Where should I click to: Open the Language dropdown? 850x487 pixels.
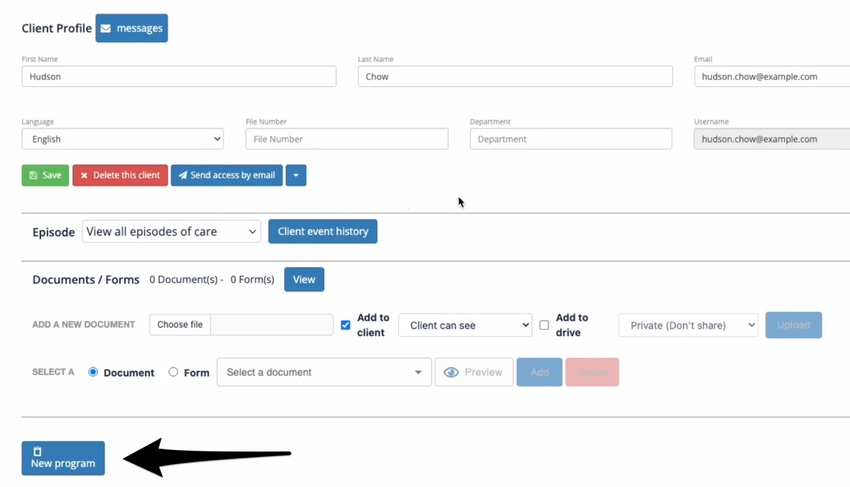122,139
